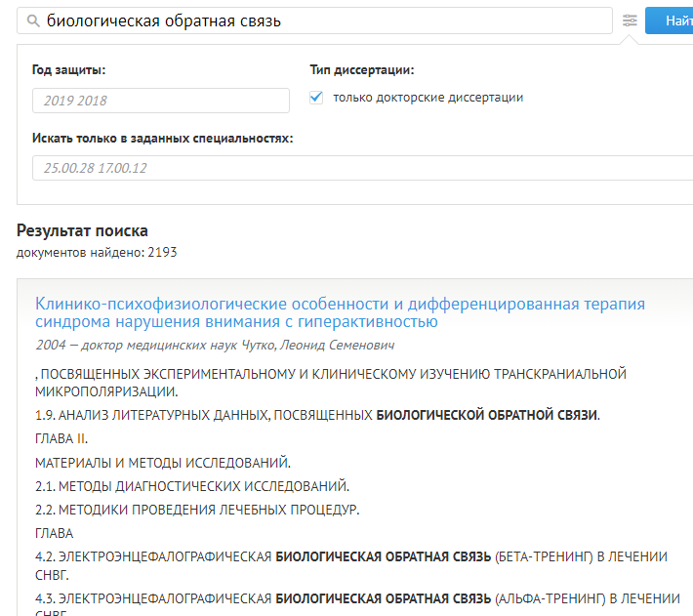Click the ГЛАВА II. line
This screenshot has width=693, height=616.
pos(61,438)
